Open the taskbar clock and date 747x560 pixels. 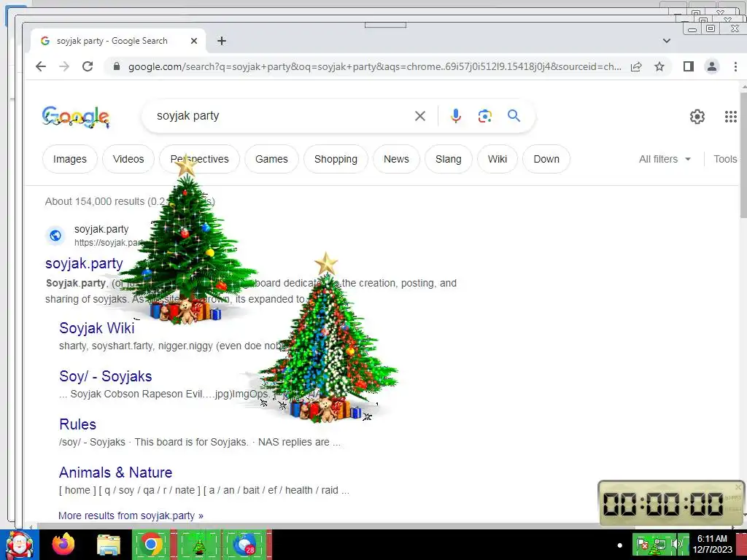(x=712, y=544)
